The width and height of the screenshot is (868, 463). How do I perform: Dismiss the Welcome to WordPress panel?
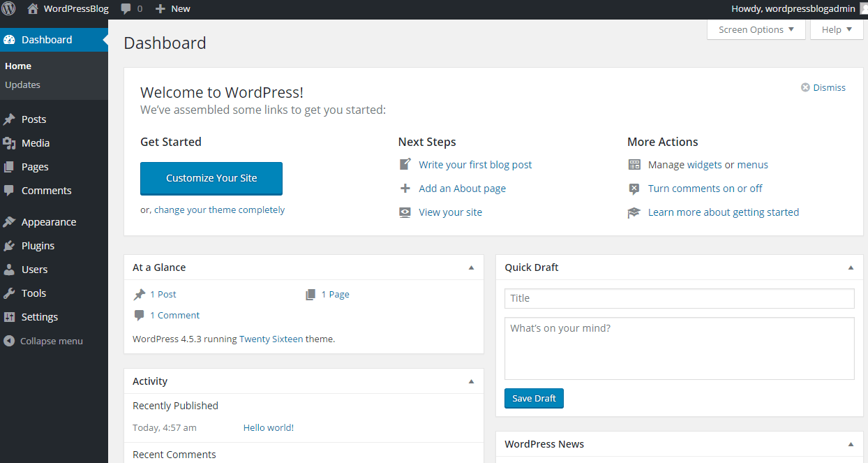(x=823, y=87)
